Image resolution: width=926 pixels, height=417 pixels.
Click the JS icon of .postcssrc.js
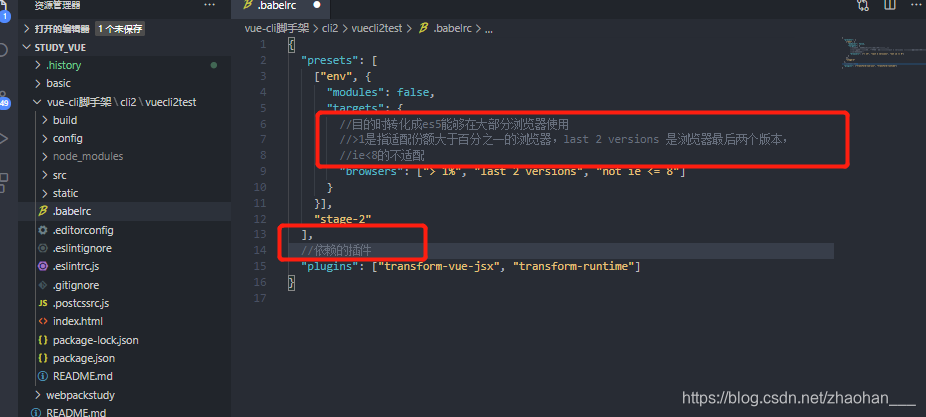coord(43,303)
